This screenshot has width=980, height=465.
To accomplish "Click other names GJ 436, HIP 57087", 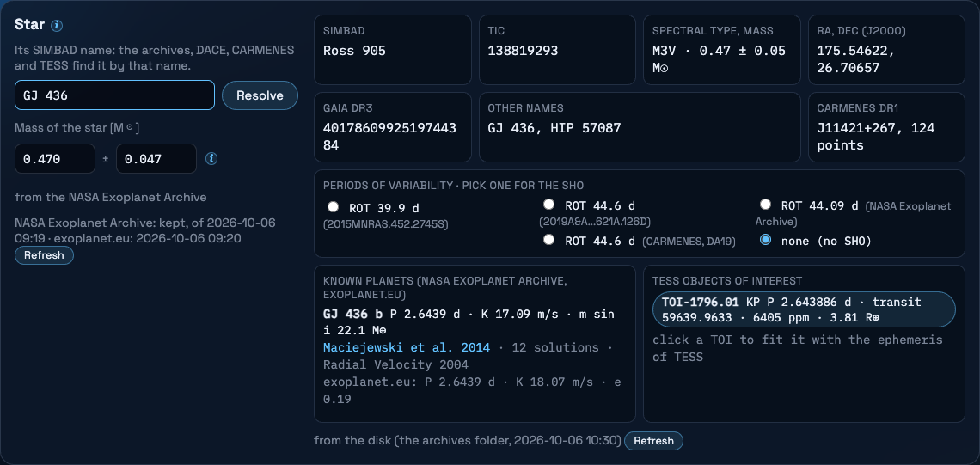I will pos(554,128).
